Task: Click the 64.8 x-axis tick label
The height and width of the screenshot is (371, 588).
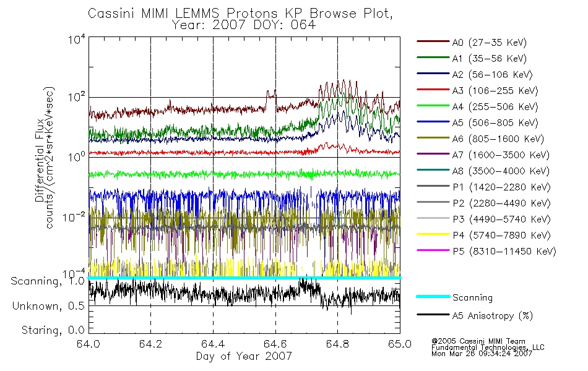Action: (x=338, y=344)
